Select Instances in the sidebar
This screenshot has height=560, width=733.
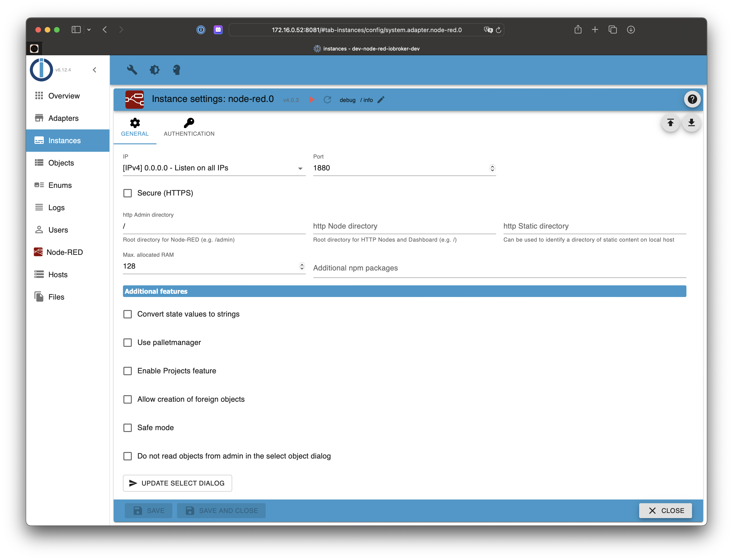[68, 140]
